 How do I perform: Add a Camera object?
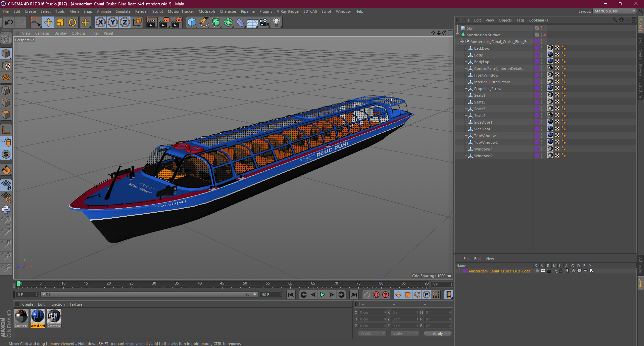coord(264,23)
